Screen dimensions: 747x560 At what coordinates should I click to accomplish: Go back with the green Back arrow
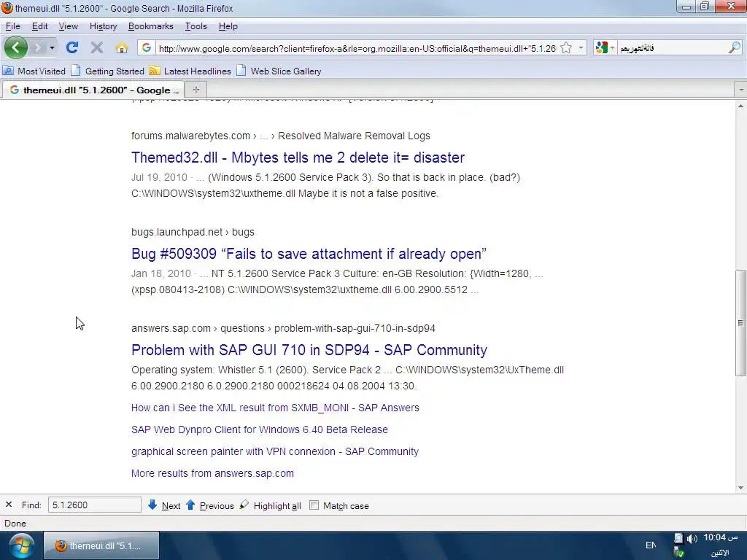point(16,47)
